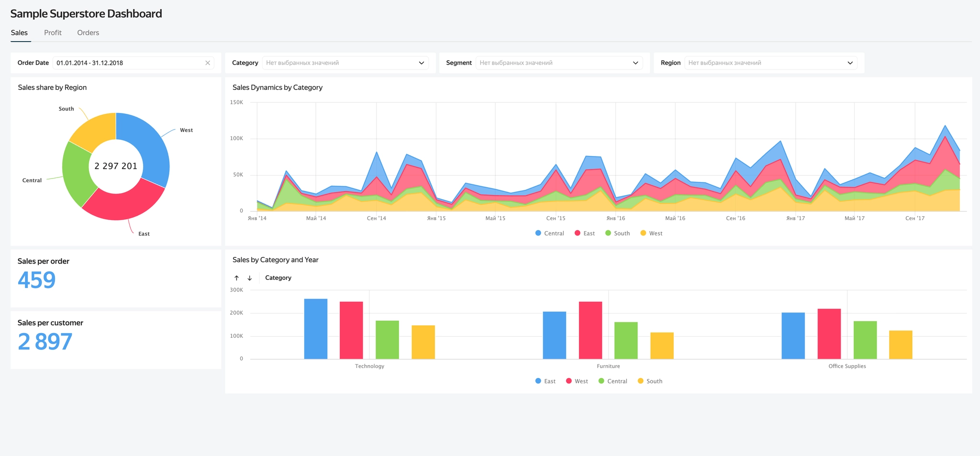
Task: Select the blue West slice of the donut
Action: click(150, 144)
